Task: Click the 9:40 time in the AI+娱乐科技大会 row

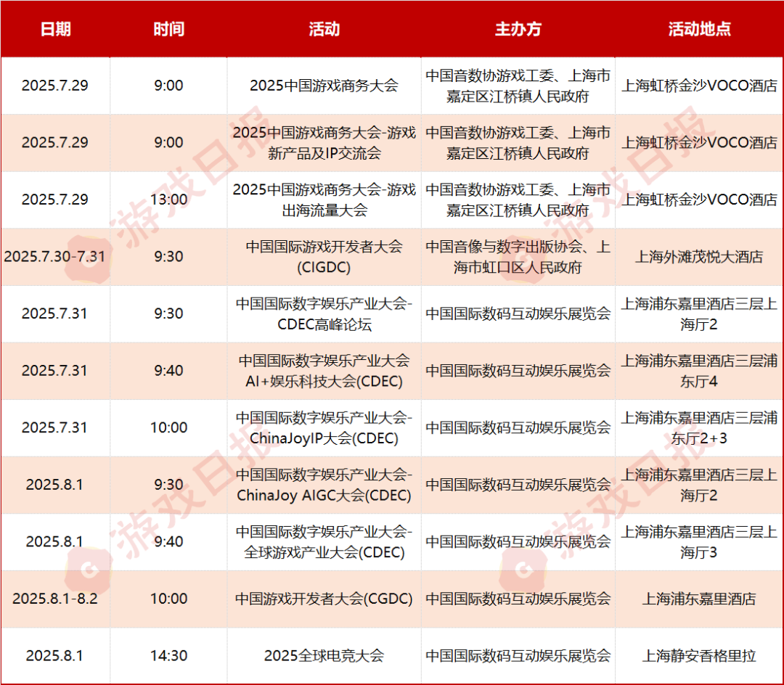Action: [168, 370]
